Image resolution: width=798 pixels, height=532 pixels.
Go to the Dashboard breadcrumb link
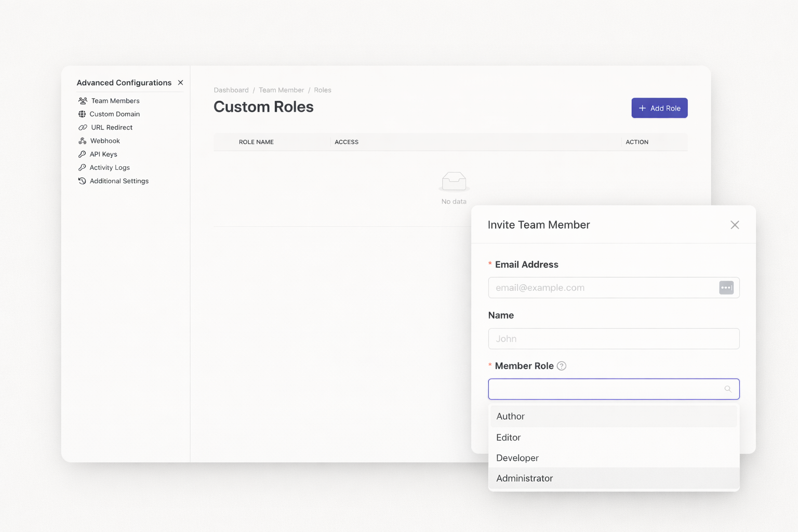231,90
